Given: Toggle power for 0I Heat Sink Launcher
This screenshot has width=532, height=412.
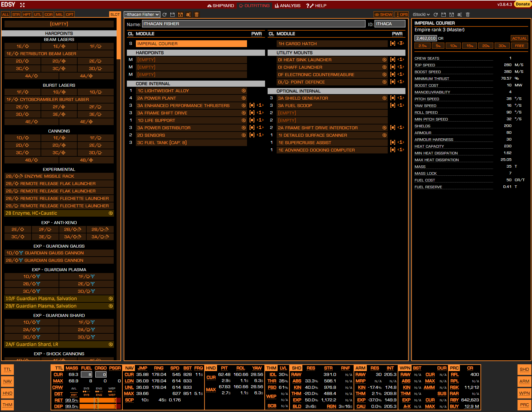Looking at the screenshot, I should 393,60.
